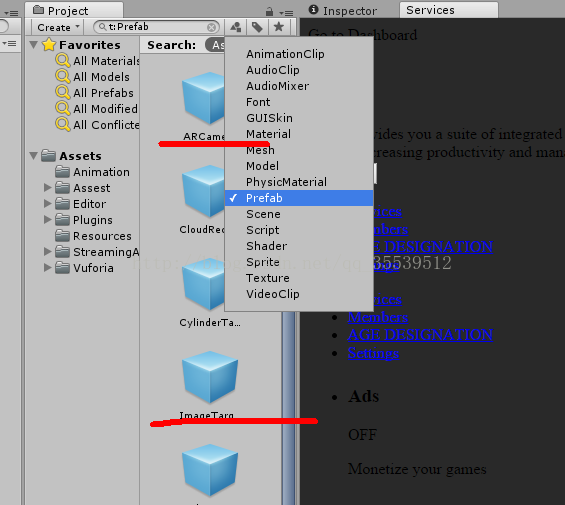Expand the Assest folder
This screenshot has width=565, height=505.
(x=47, y=187)
